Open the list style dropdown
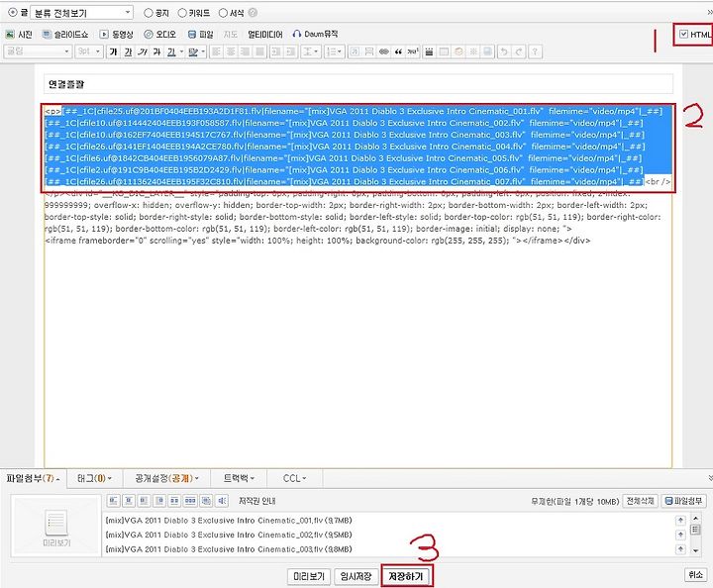Viewport: 713px width, 588px height. 335,51
